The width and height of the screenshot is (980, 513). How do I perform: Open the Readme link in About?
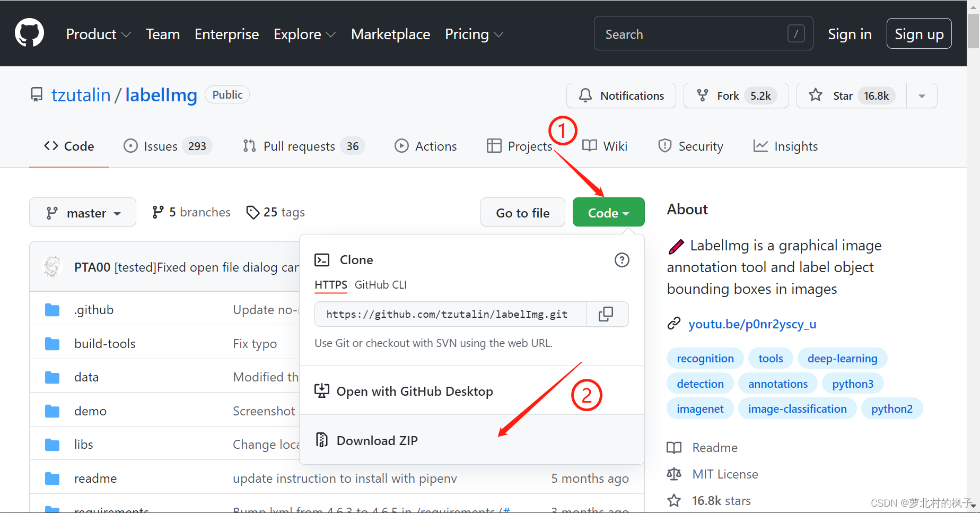click(x=703, y=448)
